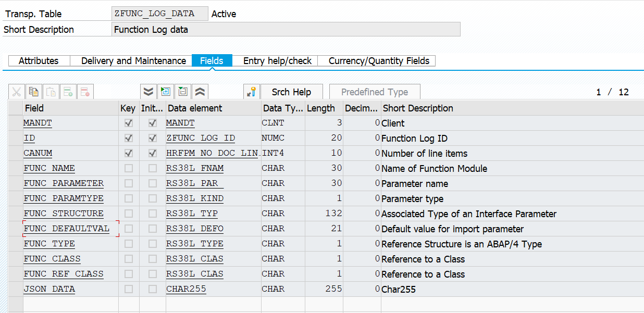The image size is (644, 313).
Task: Click the Insert Row icon
Action: coord(68,92)
